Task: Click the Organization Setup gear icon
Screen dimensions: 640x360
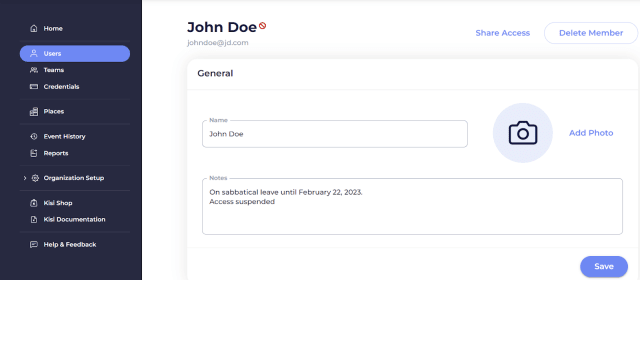Action: point(35,178)
